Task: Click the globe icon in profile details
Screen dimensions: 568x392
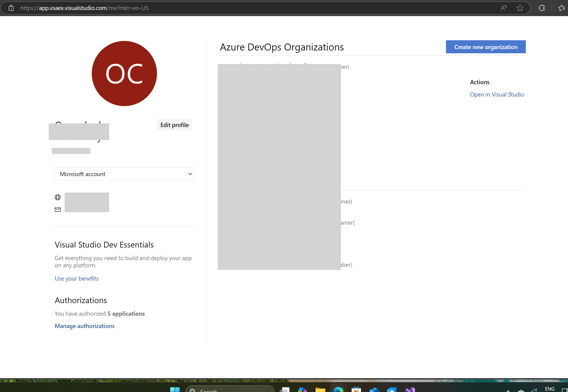Action: [58, 197]
